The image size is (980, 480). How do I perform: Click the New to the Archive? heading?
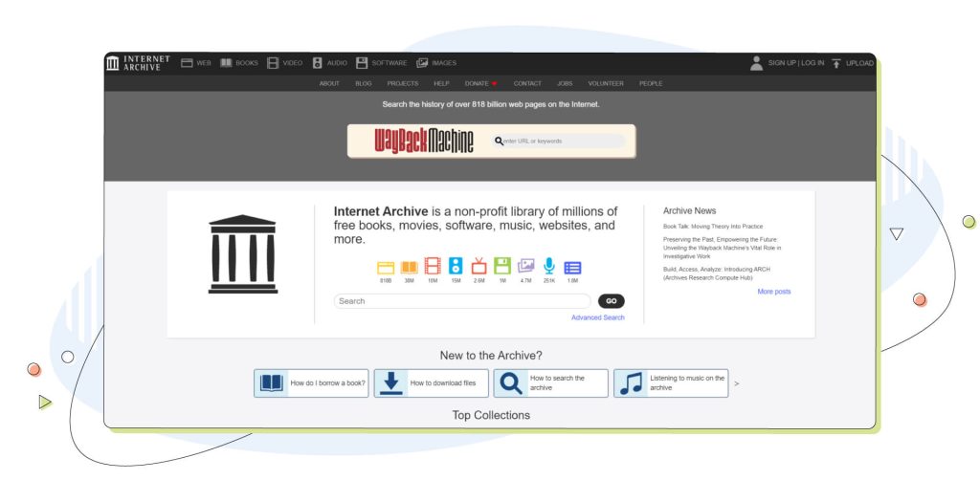coord(491,355)
